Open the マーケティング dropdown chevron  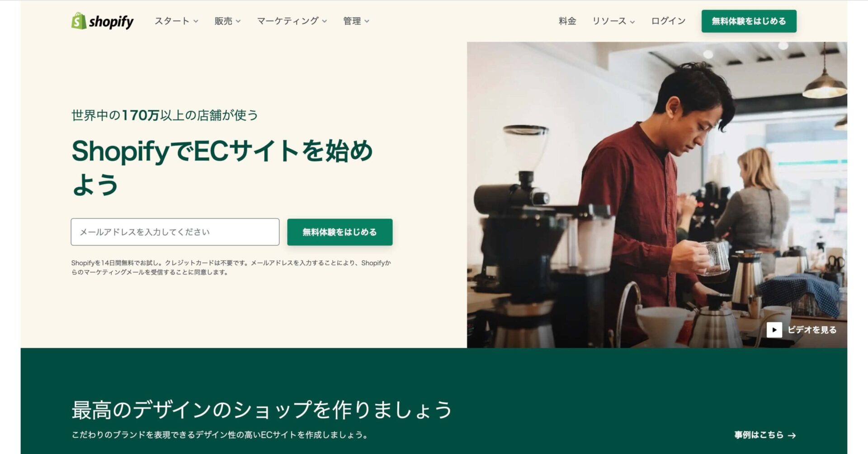325,21
